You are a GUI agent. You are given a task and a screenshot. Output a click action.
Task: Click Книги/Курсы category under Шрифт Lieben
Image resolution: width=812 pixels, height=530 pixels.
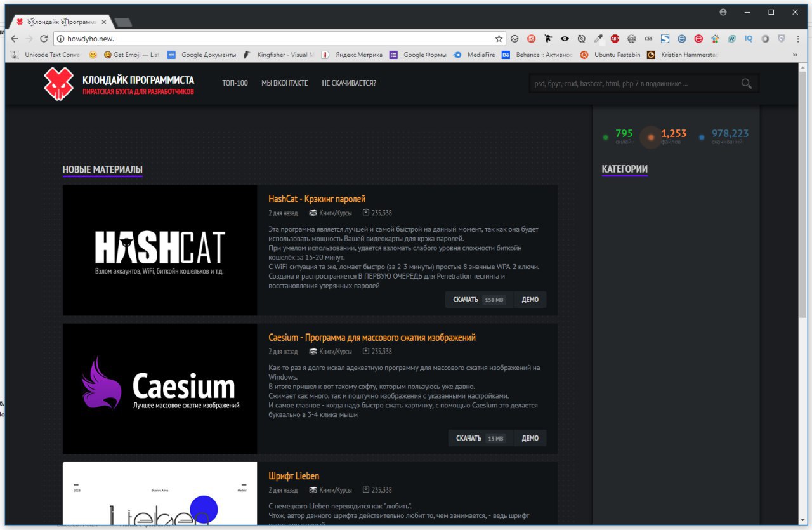[x=330, y=490]
